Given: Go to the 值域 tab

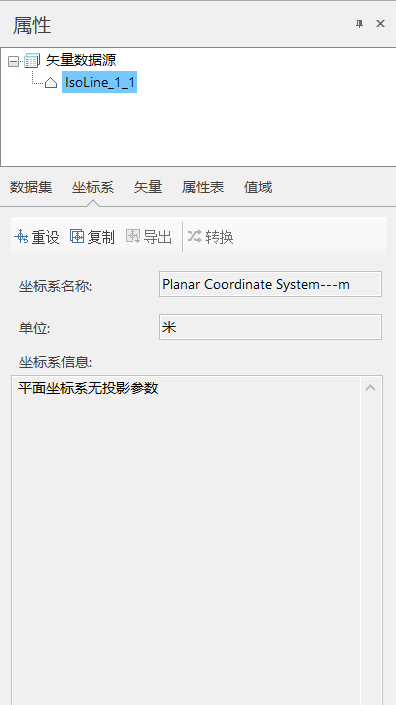Looking at the screenshot, I should coord(258,187).
